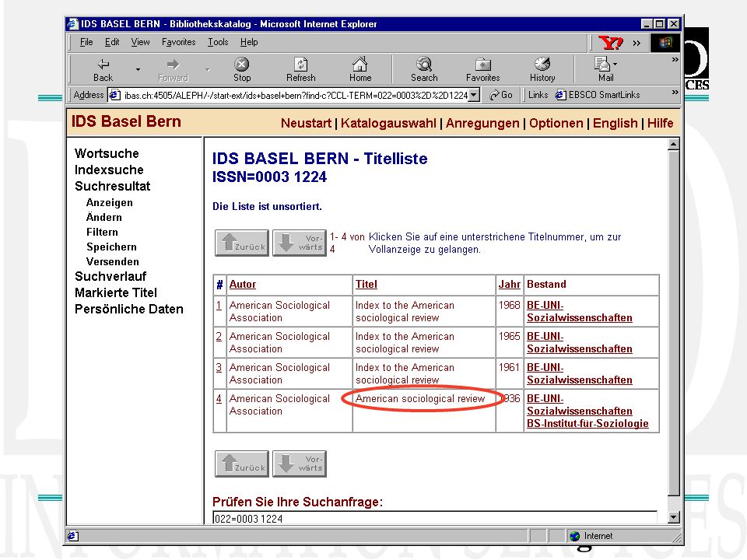This screenshot has height=560, width=747.
Task: Open the Katalogauswahl header link
Action: tap(388, 124)
